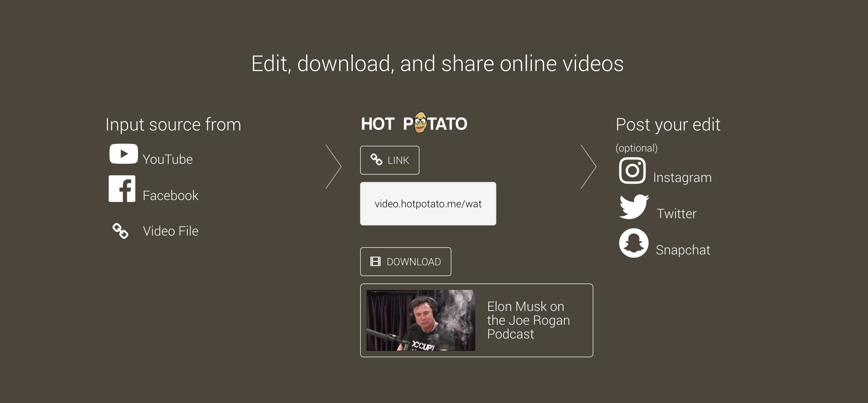Open the Elon Musk podcast video thumbnail

coord(421,320)
